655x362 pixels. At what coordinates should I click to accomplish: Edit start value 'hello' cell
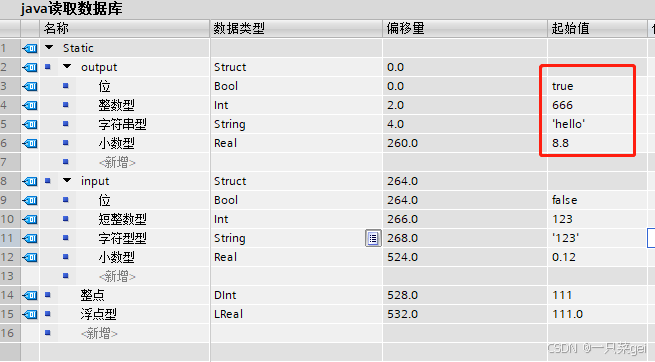pyautogui.click(x=597, y=124)
